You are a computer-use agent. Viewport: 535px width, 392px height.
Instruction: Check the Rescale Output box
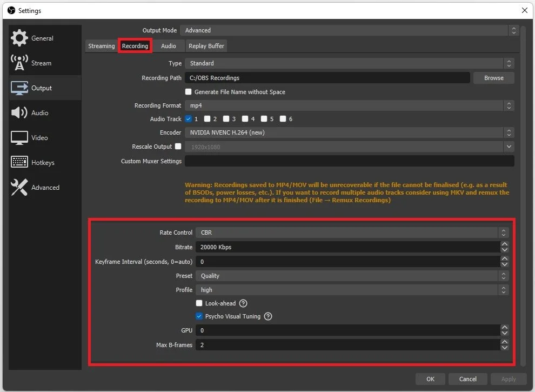[178, 146]
